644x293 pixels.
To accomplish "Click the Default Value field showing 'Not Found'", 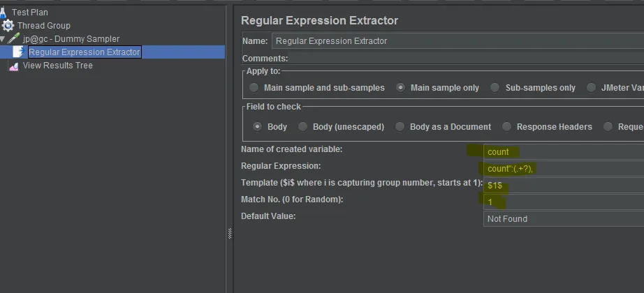I will (563, 219).
